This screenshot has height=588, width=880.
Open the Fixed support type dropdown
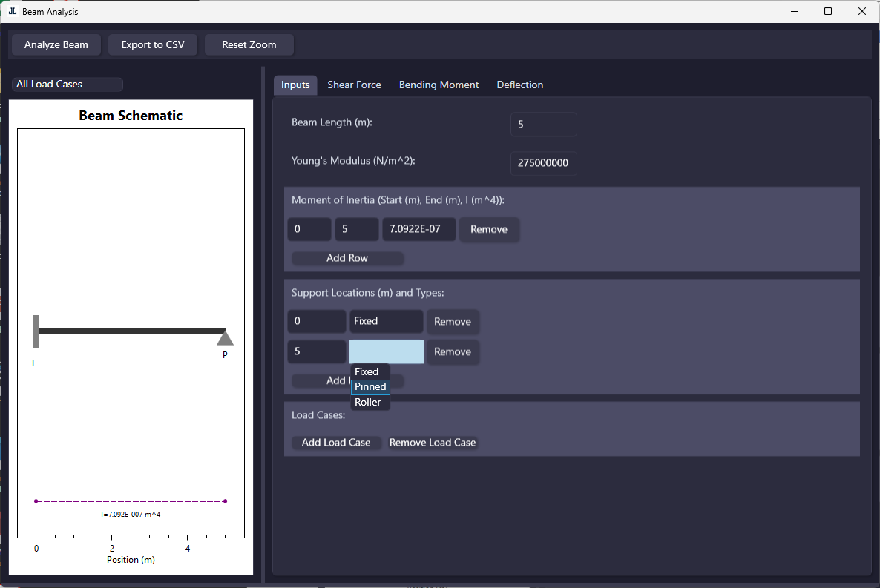pos(386,321)
